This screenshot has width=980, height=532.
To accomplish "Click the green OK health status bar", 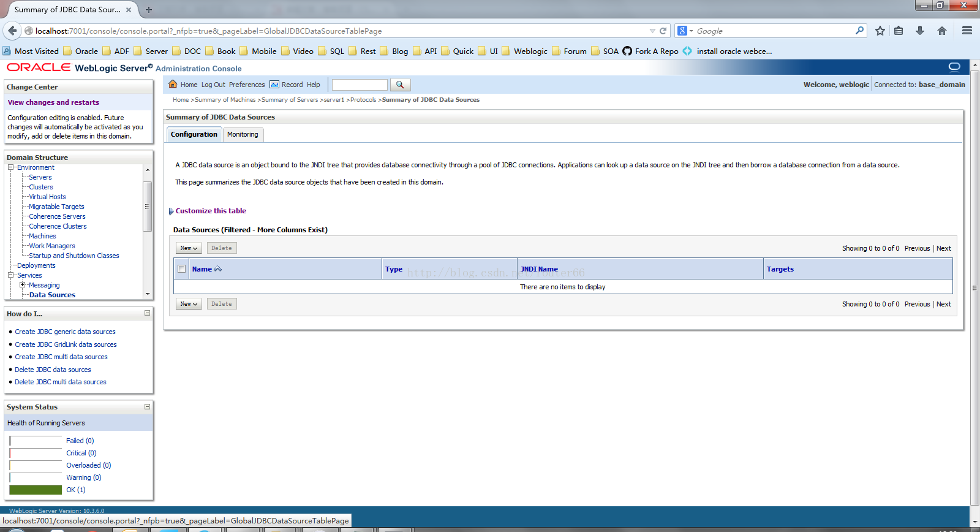I will pos(36,490).
